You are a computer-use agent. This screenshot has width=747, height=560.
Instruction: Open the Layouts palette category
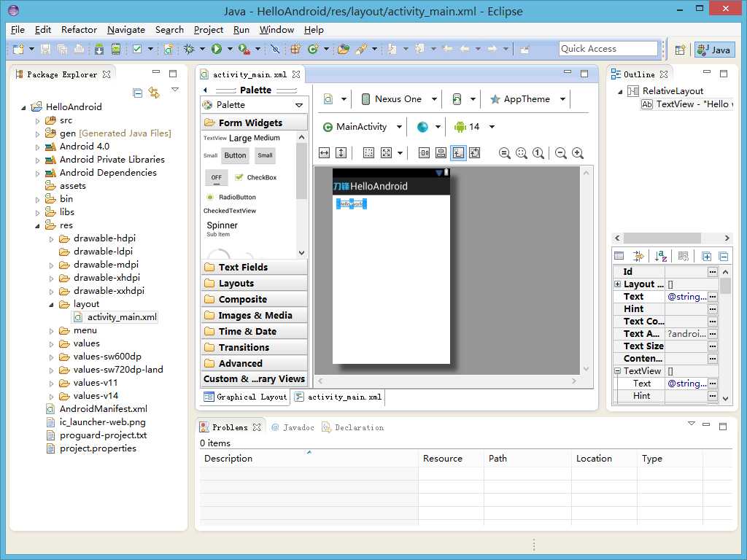tap(255, 284)
